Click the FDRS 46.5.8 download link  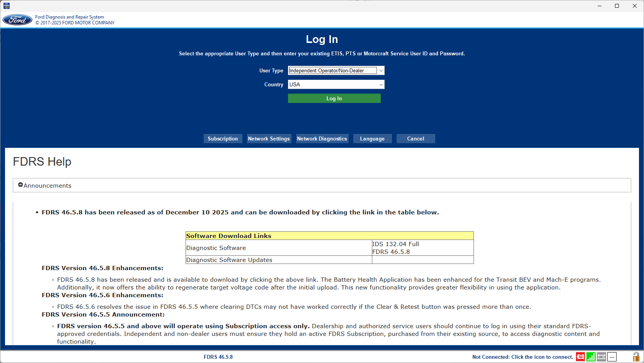click(391, 252)
